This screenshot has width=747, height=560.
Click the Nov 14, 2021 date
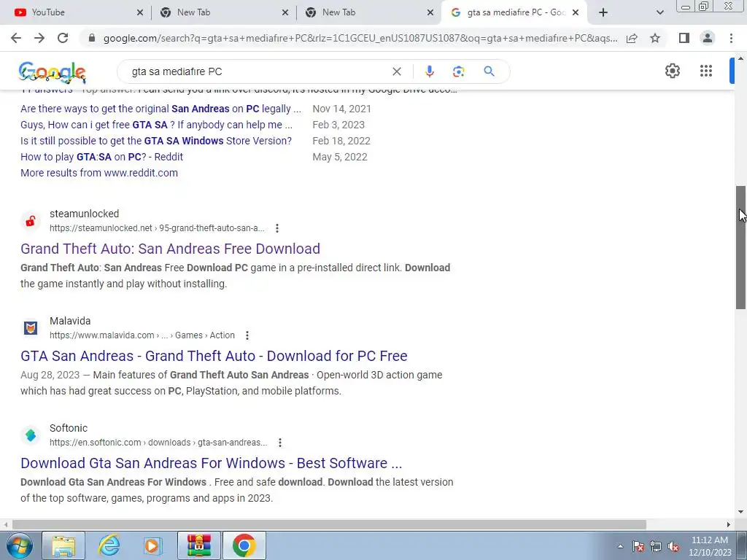coord(341,109)
